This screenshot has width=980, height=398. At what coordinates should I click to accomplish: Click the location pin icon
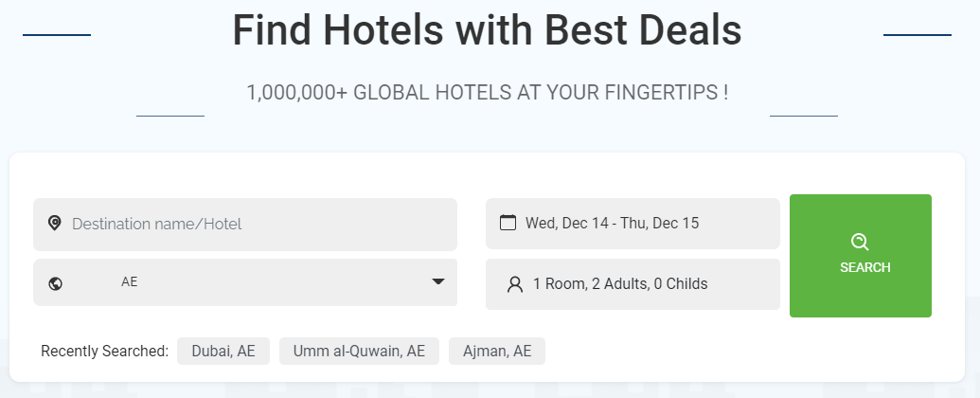[x=55, y=224]
